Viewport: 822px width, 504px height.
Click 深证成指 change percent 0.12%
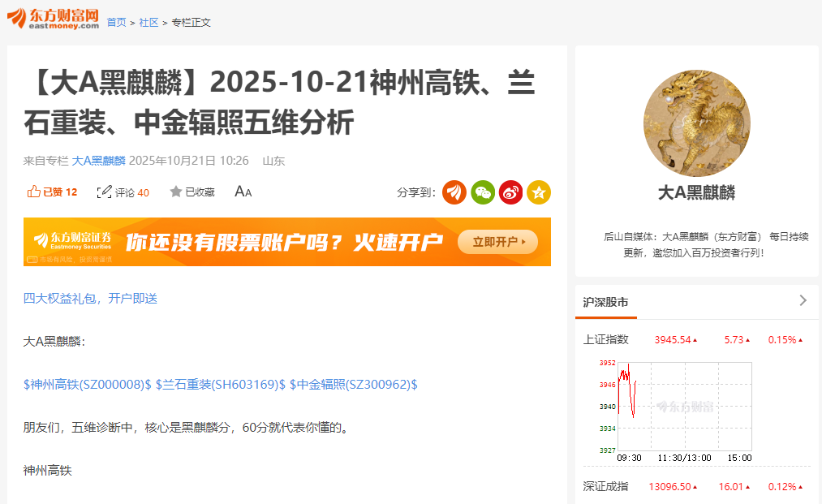coord(782,487)
